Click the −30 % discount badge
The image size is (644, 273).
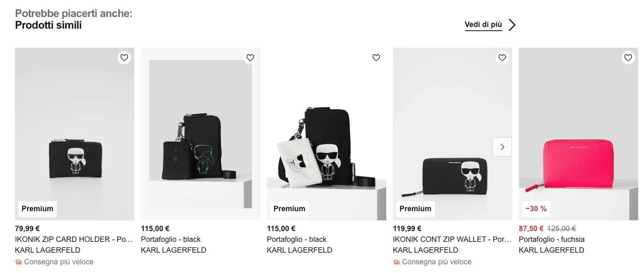[536, 209]
